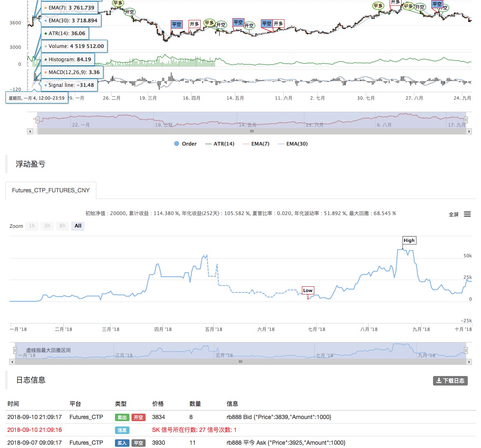Click the 平空 badge in the log table
Screen dimensions: 481x448
coord(139,443)
